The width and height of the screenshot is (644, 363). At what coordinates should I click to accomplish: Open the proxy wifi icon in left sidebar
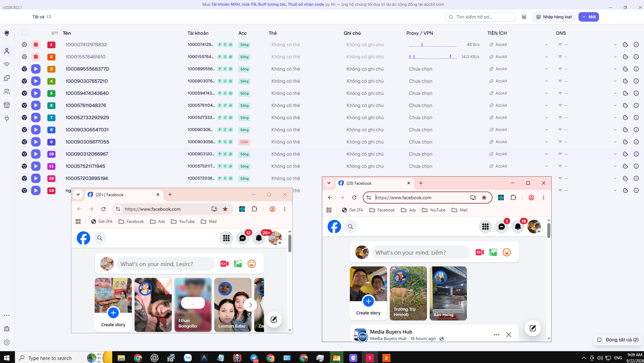7,64
